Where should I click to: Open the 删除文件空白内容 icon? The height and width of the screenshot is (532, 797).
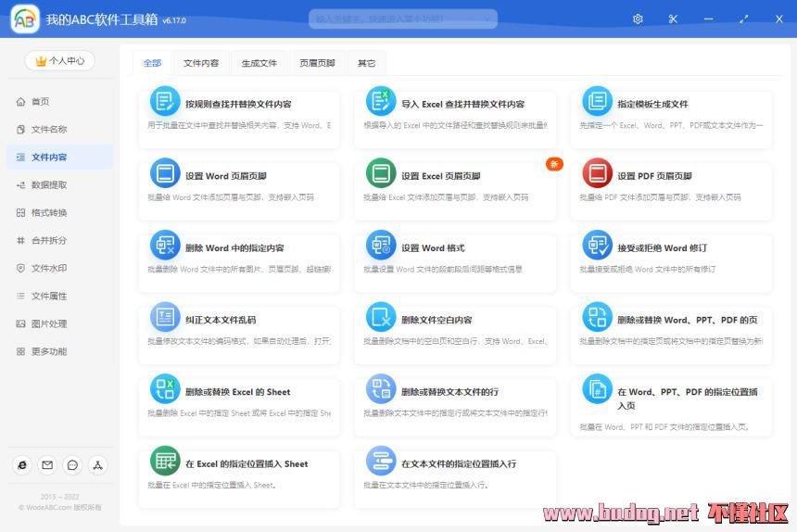tap(381, 317)
